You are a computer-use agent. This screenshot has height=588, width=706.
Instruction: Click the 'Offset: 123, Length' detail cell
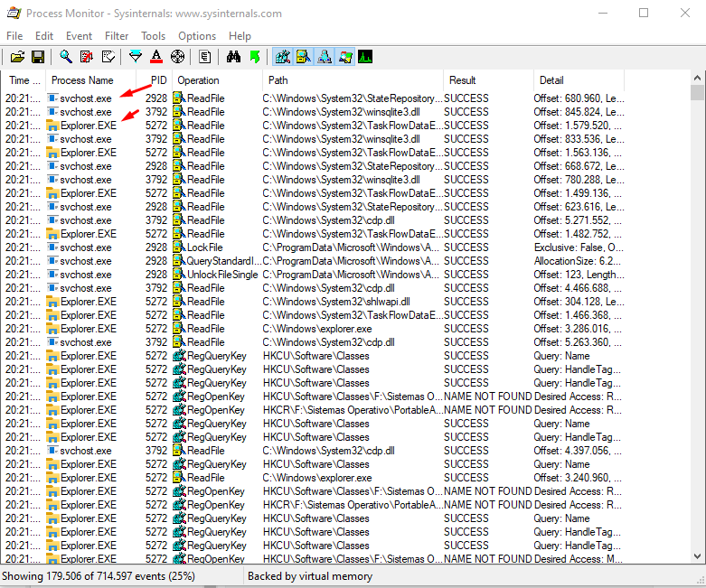pyautogui.click(x=579, y=275)
